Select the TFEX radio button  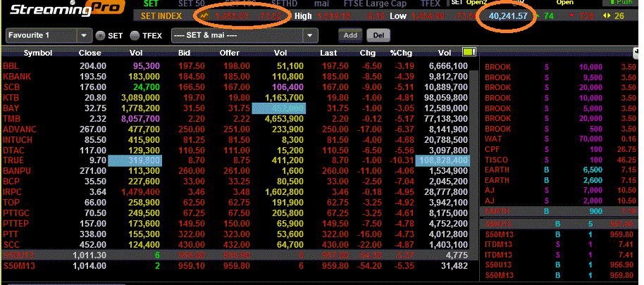click(x=135, y=36)
